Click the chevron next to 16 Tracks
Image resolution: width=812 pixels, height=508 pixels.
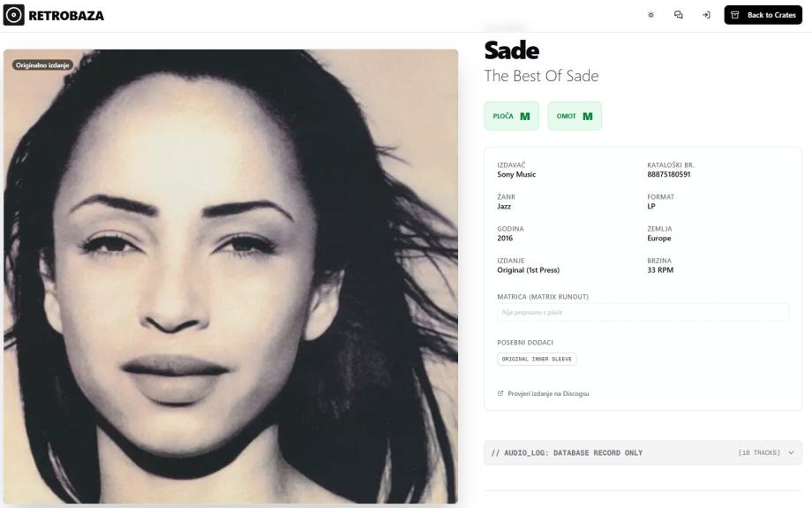tap(792, 452)
